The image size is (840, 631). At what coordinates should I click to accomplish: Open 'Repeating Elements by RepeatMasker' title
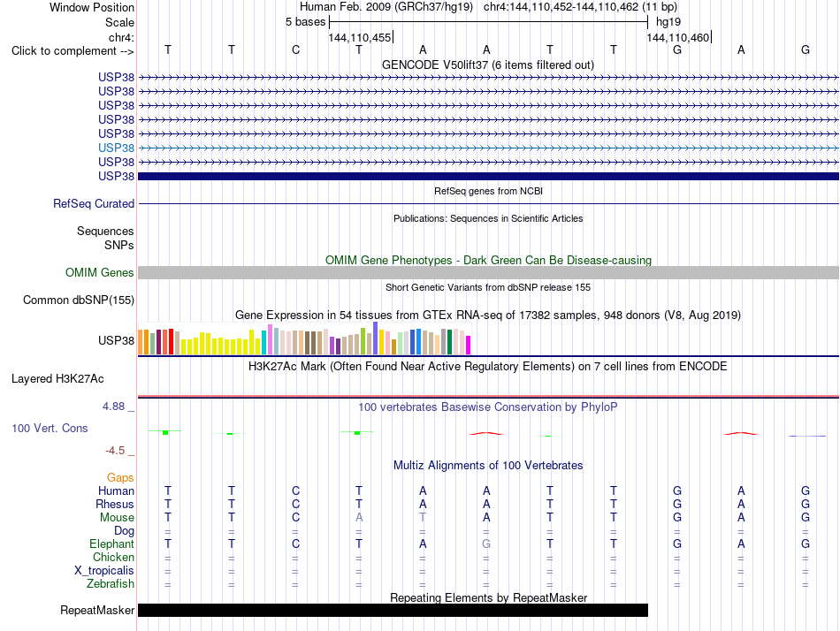488,597
